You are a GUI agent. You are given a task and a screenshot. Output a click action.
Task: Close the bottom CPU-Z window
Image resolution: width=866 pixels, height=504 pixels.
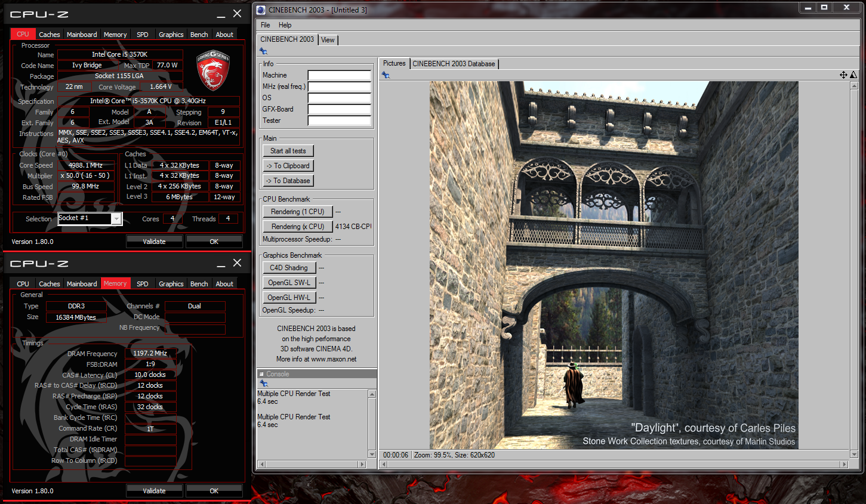[237, 263]
